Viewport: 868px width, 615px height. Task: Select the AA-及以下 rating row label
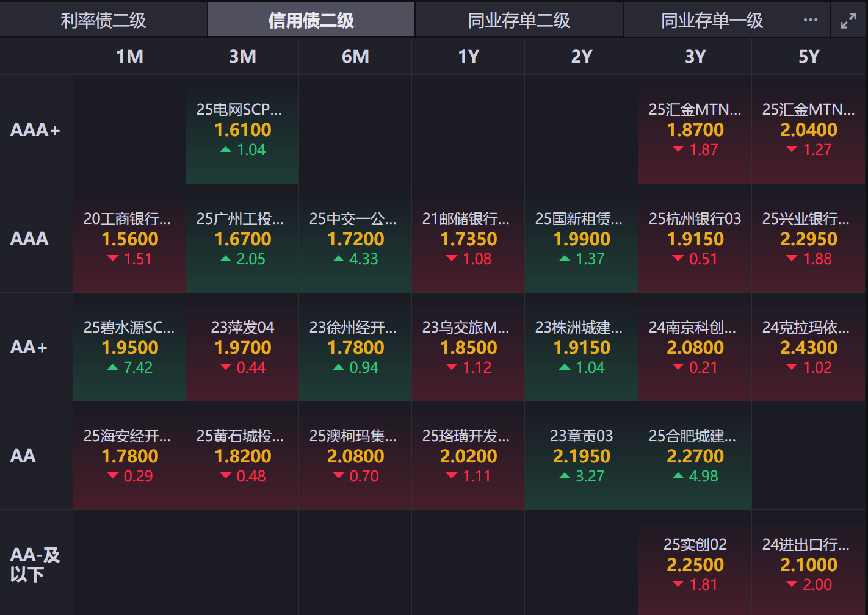[35, 564]
